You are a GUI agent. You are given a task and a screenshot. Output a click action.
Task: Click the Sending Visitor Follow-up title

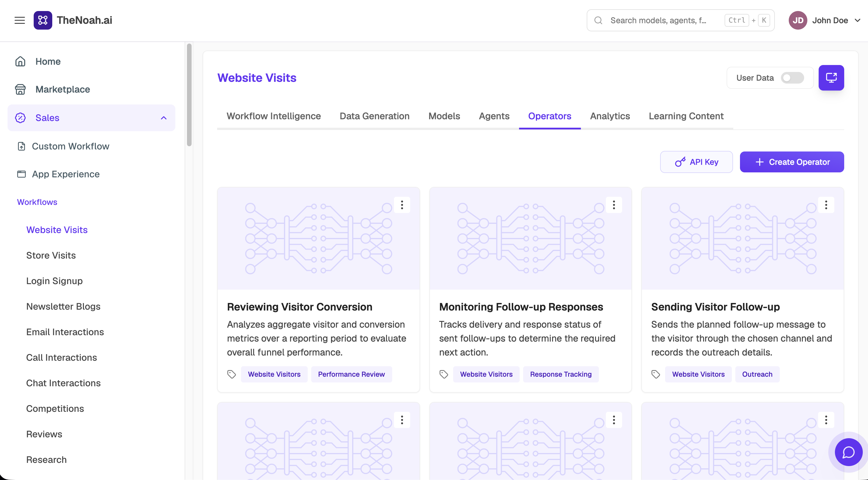click(715, 307)
